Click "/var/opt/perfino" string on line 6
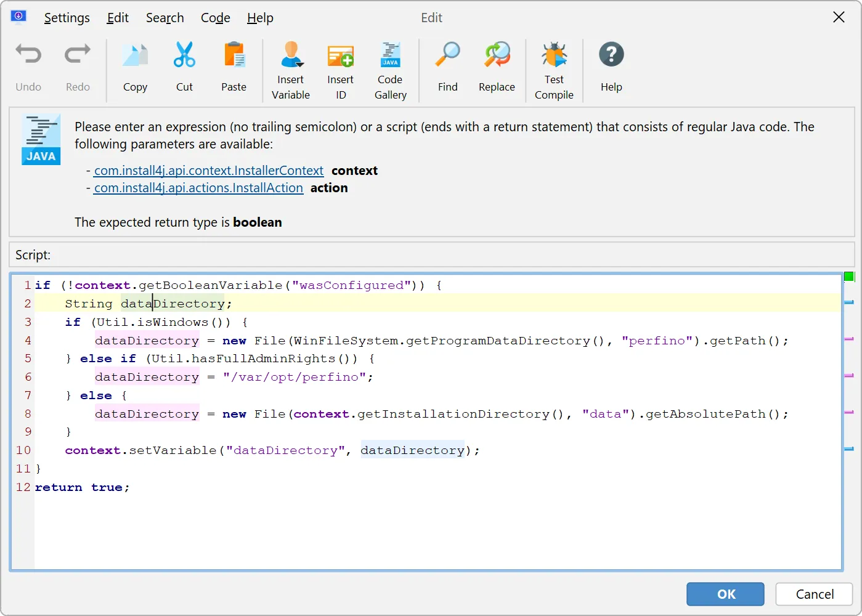 pyautogui.click(x=295, y=377)
